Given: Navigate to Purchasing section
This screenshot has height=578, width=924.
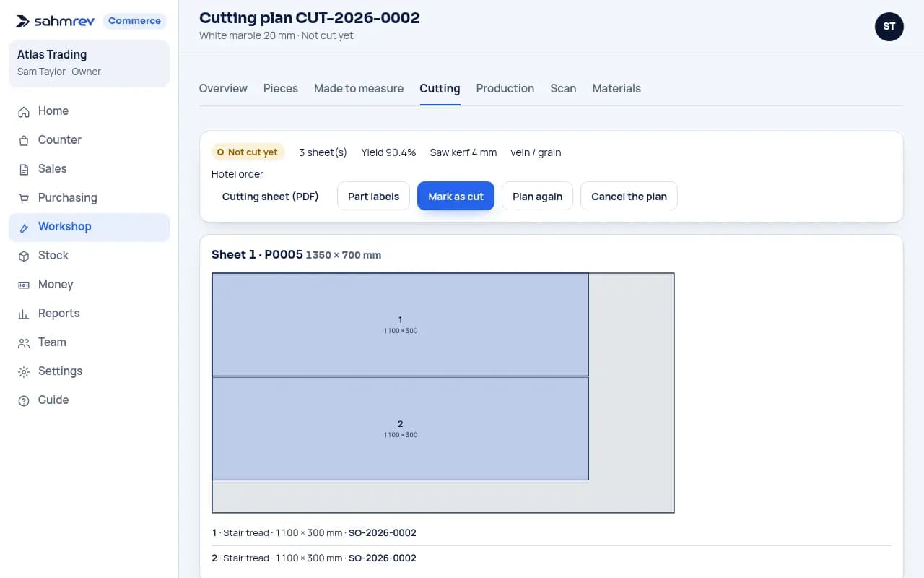Looking at the screenshot, I should 89,198.
